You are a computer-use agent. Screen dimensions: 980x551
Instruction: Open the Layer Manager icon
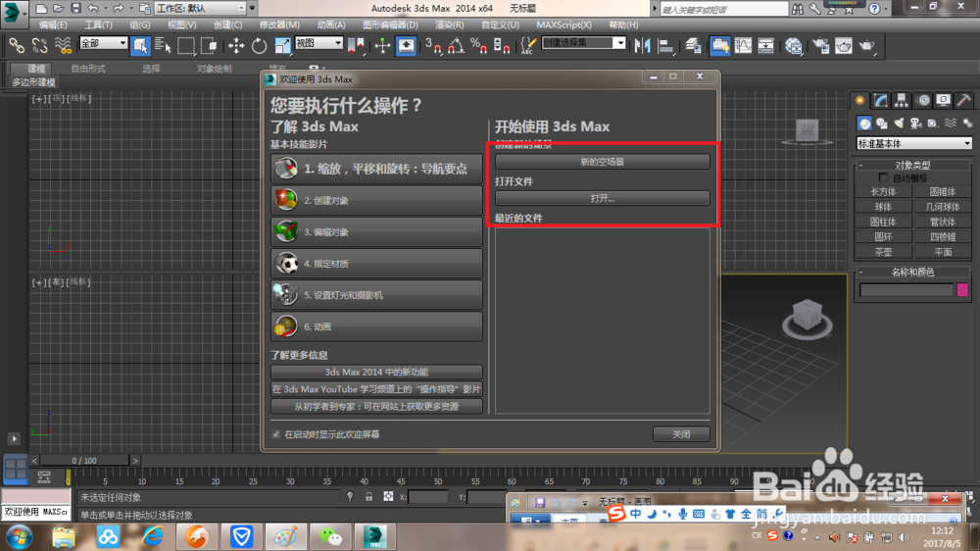[x=693, y=46]
